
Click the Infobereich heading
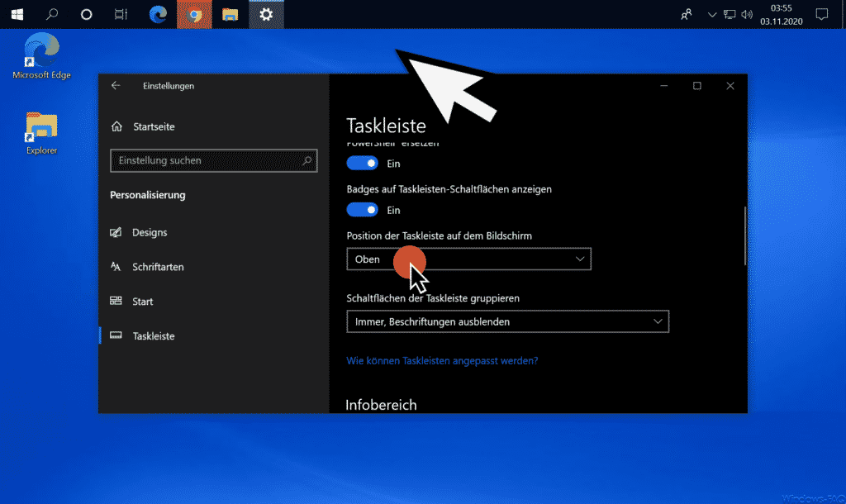click(381, 405)
